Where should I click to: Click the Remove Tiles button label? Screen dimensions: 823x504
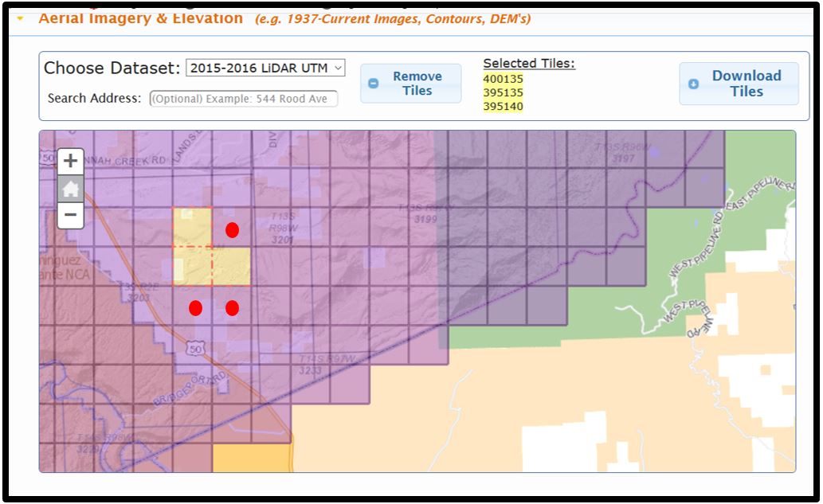[417, 84]
